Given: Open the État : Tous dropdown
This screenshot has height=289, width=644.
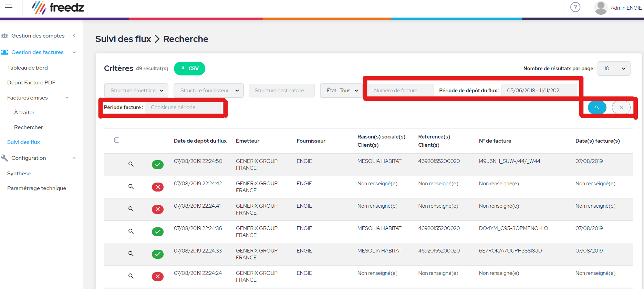Looking at the screenshot, I should click(341, 91).
